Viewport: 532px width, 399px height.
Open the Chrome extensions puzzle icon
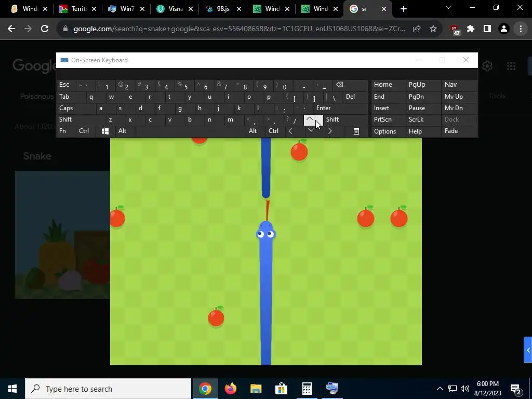pos(471,29)
